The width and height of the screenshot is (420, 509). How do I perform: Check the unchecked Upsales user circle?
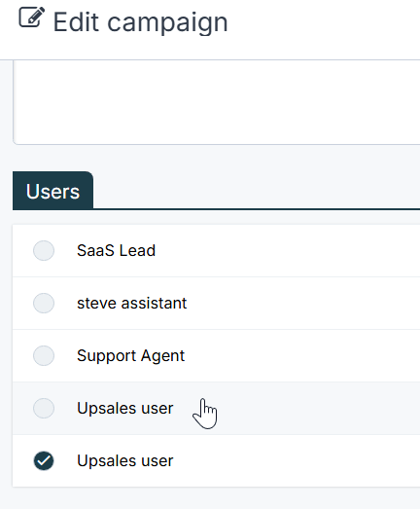[x=44, y=408]
